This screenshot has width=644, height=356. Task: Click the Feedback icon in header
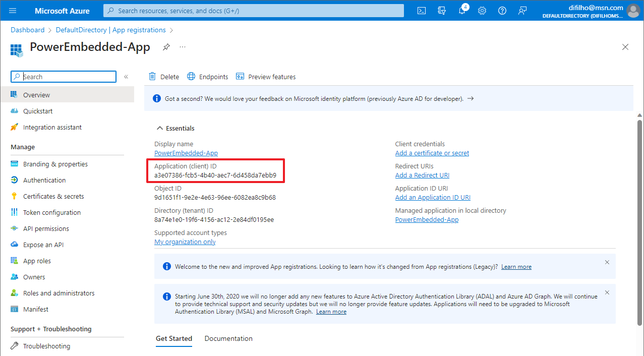click(522, 11)
